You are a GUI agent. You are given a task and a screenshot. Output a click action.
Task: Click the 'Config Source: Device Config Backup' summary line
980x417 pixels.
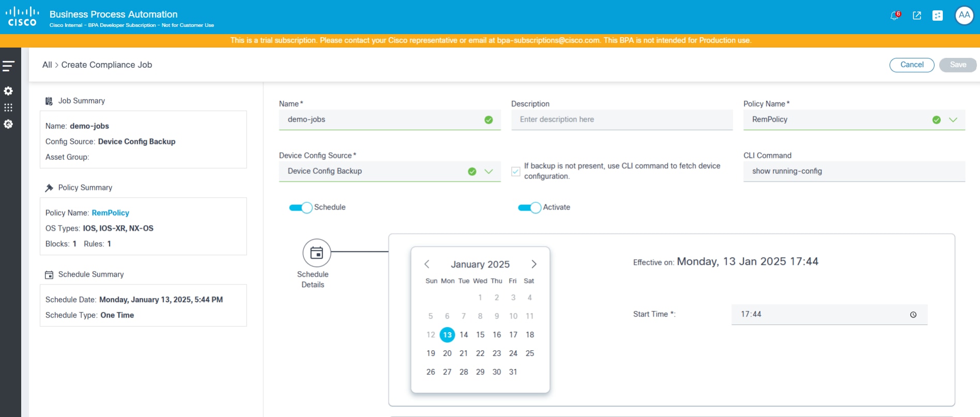click(x=110, y=141)
